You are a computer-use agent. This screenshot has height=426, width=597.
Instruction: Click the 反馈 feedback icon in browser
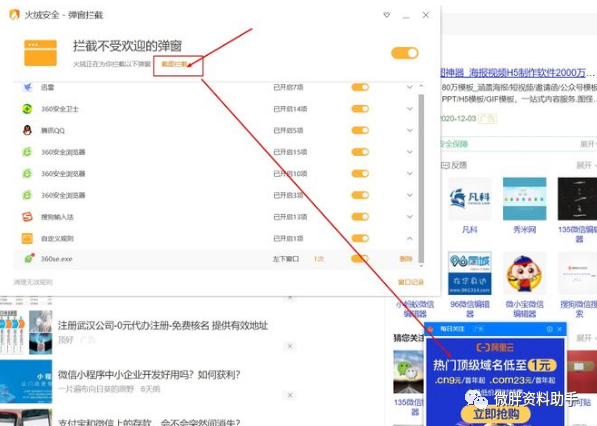tap(445, 165)
